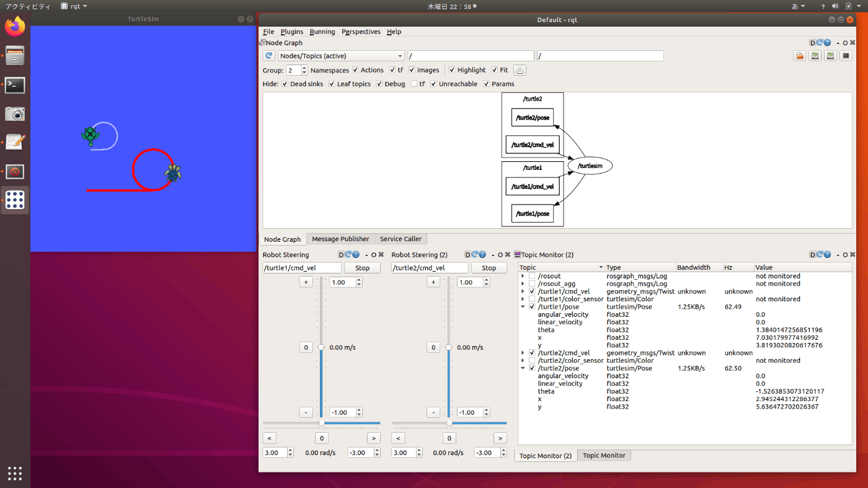
Task: Stop the /turtle2/cmd_vel steering
Action: tap(489, 268)
